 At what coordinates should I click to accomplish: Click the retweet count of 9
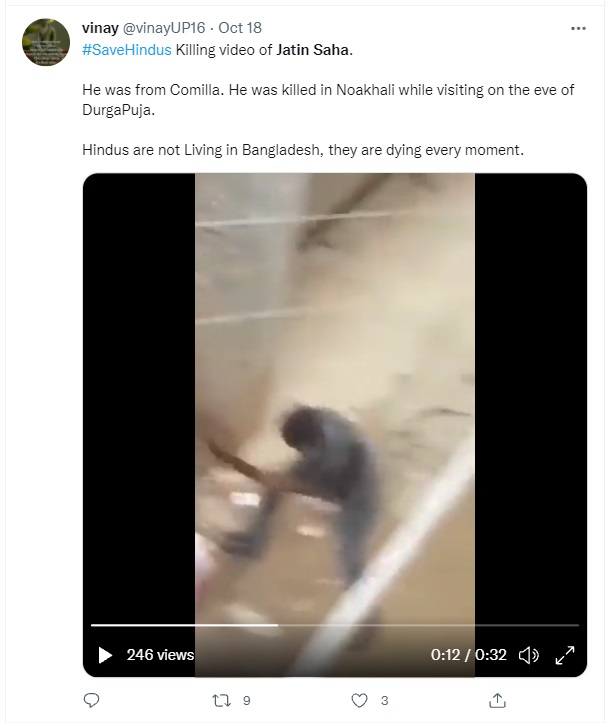[x=247, y=701]
